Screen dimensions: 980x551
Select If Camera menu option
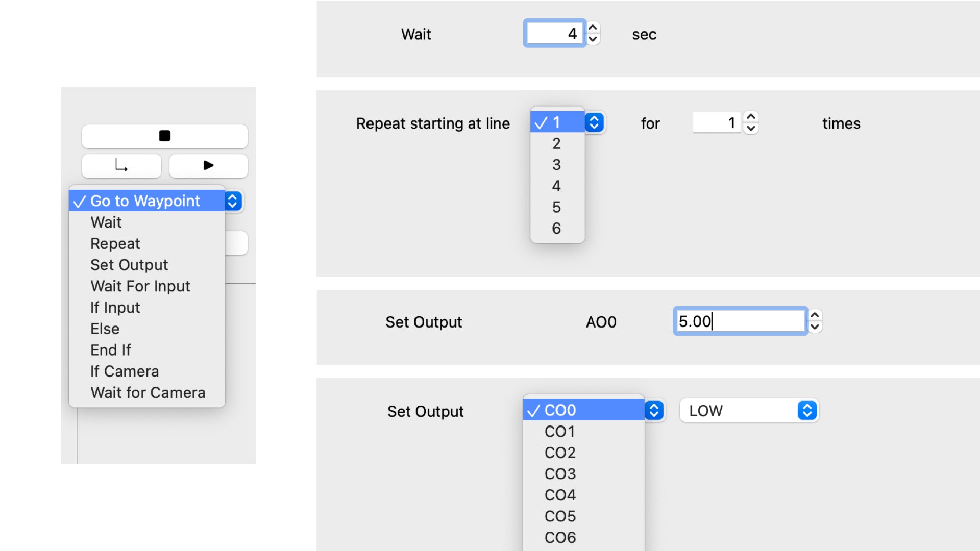point(125,371)
